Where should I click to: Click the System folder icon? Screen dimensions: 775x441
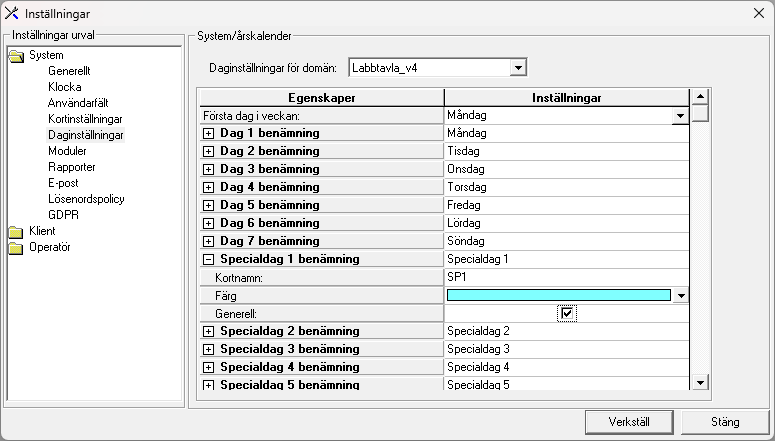(16, 56)
